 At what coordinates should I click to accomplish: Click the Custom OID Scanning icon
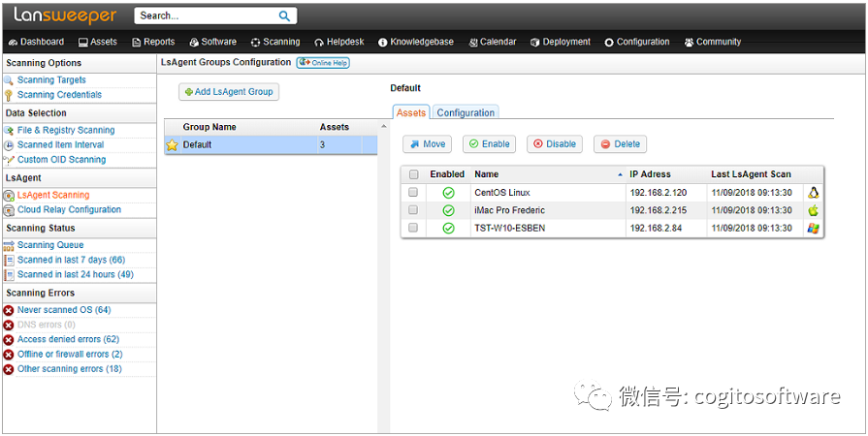click(9, 160)
